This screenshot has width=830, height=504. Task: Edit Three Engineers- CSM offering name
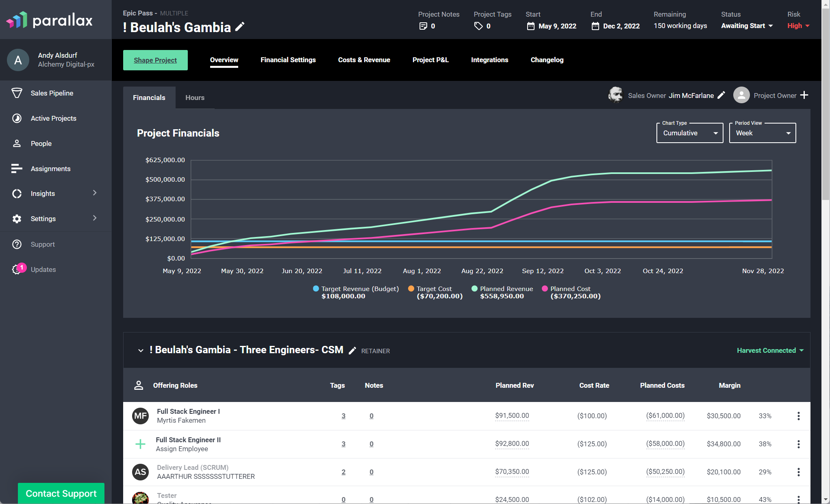click(x=352, y=350)
